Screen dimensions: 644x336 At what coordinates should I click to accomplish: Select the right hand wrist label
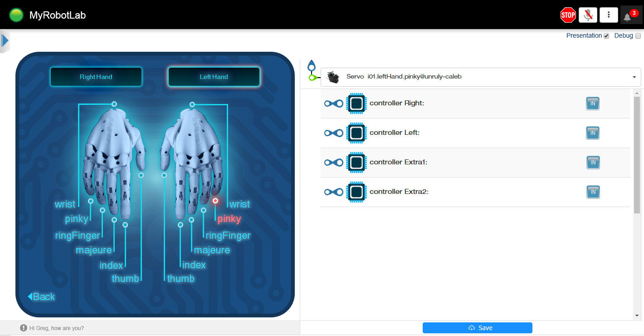(x=65, y=204)
